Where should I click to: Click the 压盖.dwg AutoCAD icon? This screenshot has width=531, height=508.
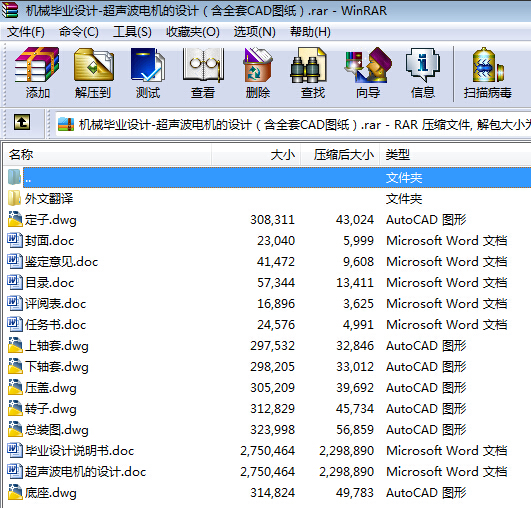click(x=15, y=387)
